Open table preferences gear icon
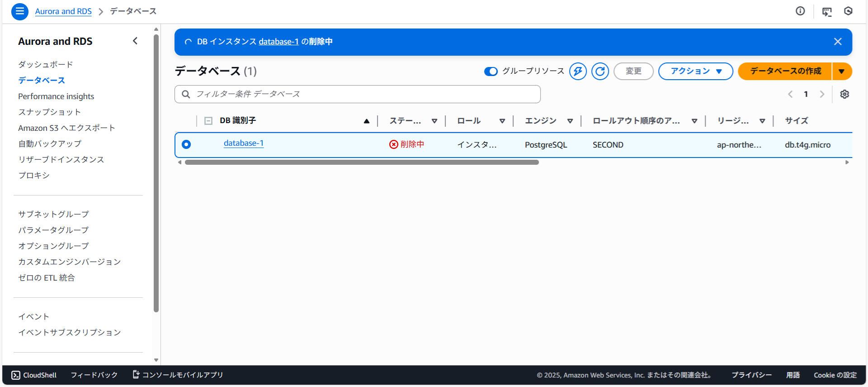This screenshot has width=868, height=387. click(844, 94)
